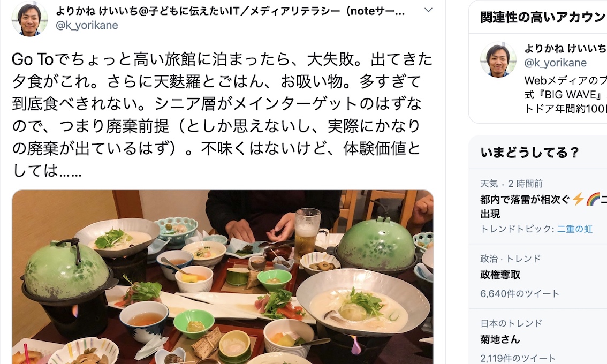
Task: Click the lightning bolt emoji in trend
Action: tap(578, 199)
